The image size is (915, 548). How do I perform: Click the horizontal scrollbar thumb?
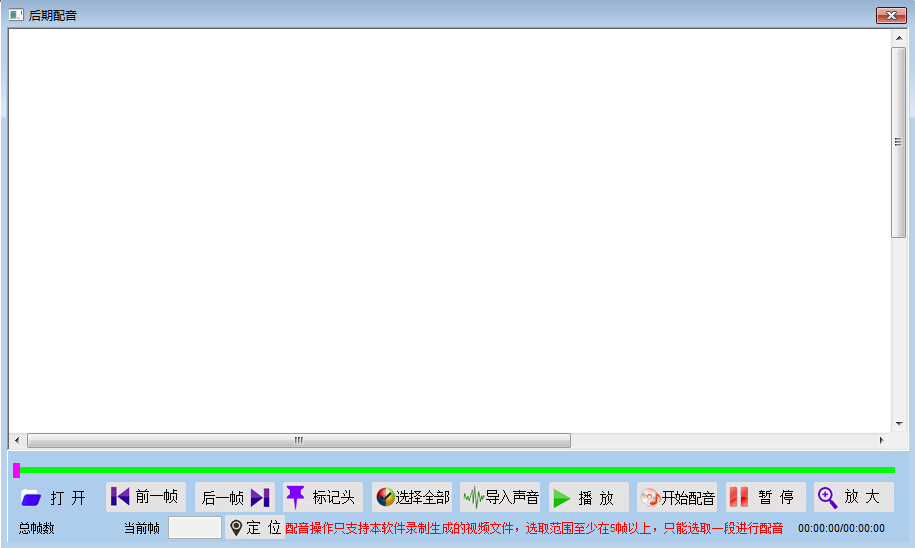point(299,441)
